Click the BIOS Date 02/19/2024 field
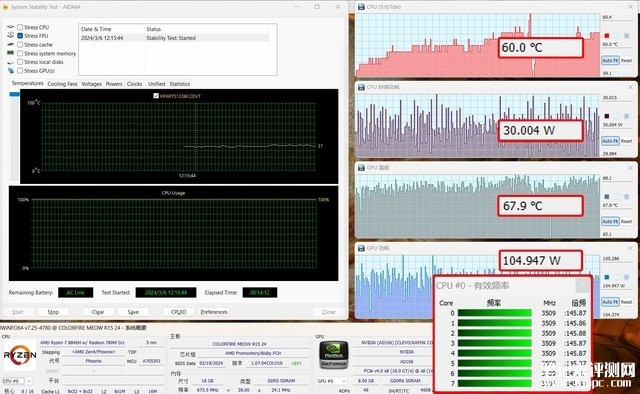The width and height of the screenshot is (640, 394). click(x=211, y=363)
